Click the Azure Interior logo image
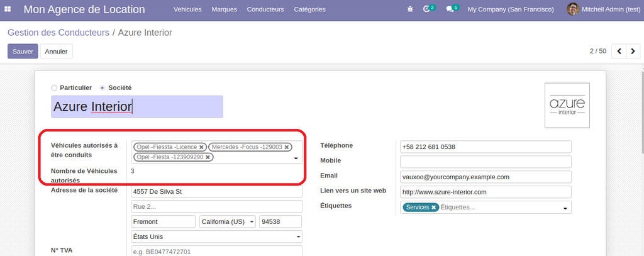 pyautogui.click(x=567, y=105)
